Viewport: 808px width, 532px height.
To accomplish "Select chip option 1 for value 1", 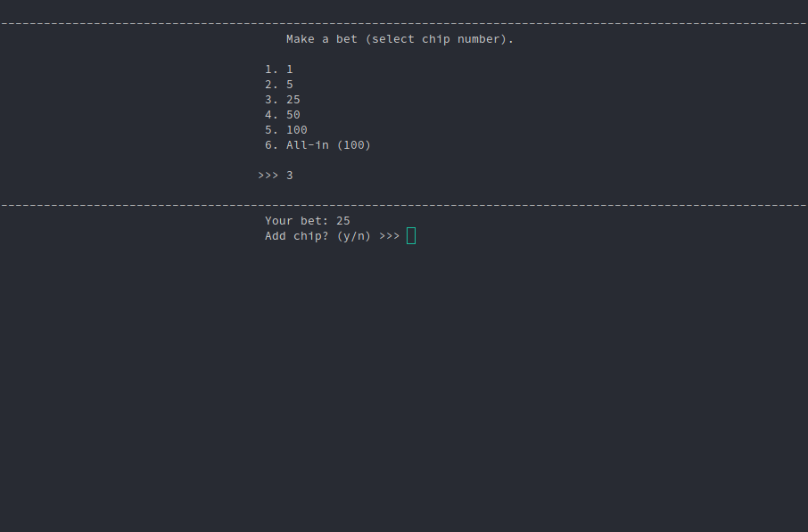I will [277, 69].
